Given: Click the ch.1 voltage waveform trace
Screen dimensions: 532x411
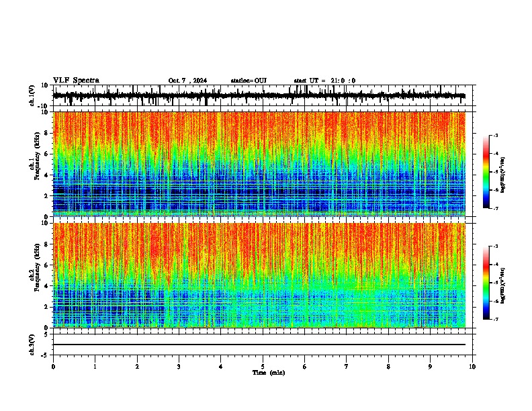Looking at the screenshot, I should 259,95.
